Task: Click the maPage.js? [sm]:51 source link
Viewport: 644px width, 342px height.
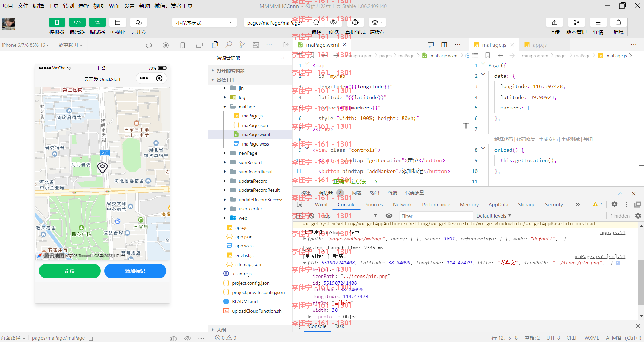Action: coord(600,256)
